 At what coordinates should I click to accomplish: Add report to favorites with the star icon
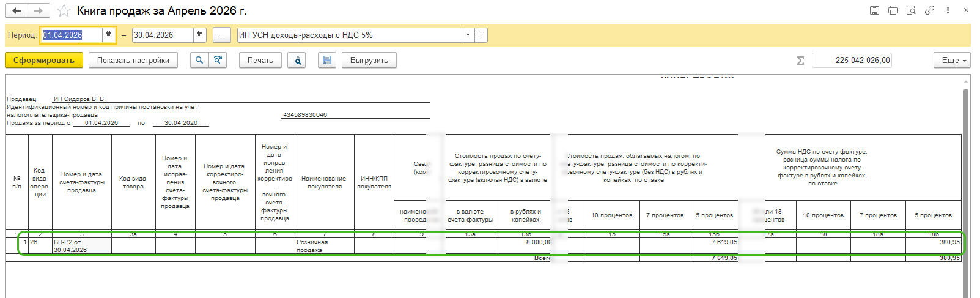64,11
